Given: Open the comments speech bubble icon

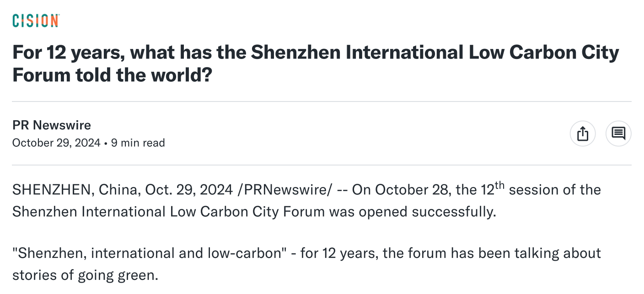Looking at the screenshot, I should [x=618, y=134].
